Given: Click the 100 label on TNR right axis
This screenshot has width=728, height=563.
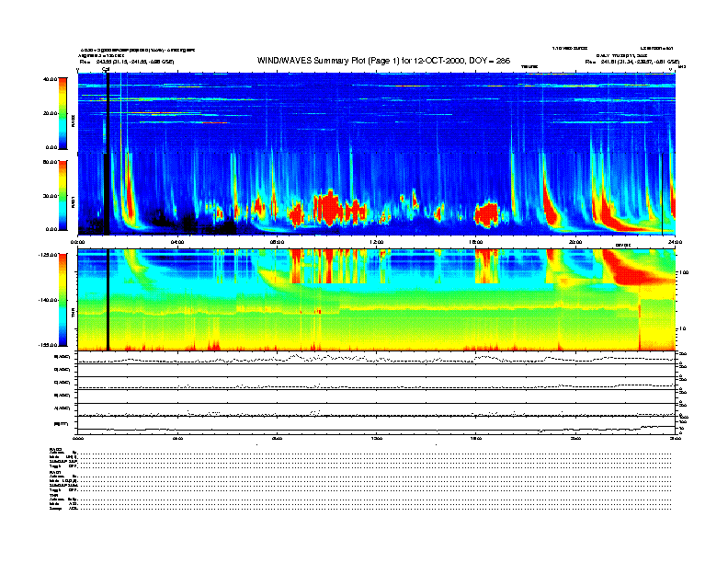Looking at the screenshot, I should pos(684,272).
